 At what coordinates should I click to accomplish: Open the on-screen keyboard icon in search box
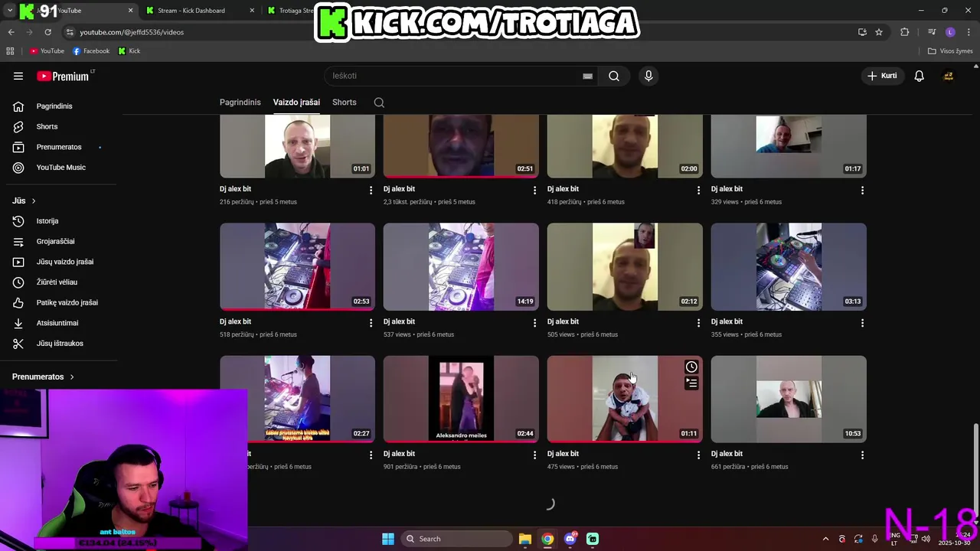tap(587, 76)
